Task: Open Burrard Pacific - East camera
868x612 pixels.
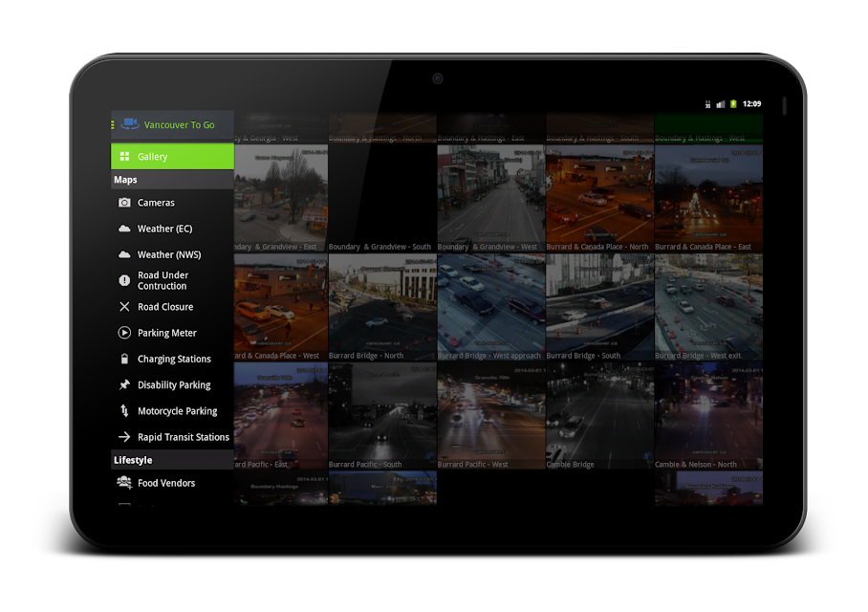Action: 281,416
